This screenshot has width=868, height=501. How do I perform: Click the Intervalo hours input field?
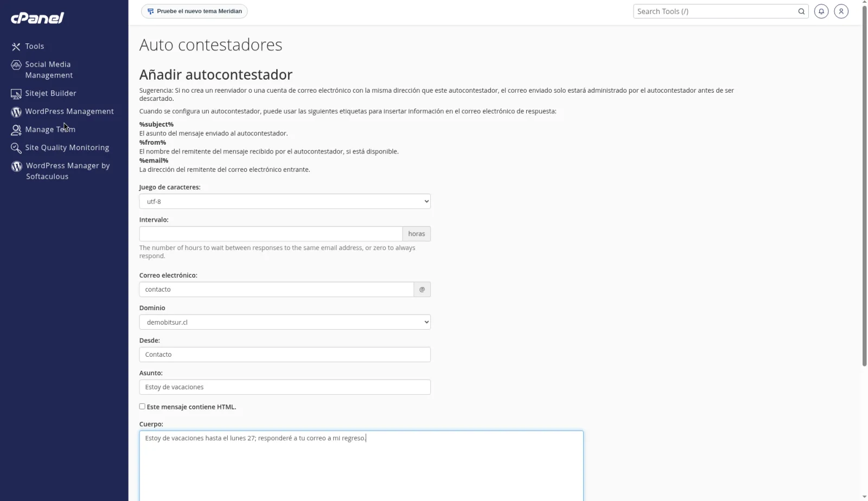point(271,234)
